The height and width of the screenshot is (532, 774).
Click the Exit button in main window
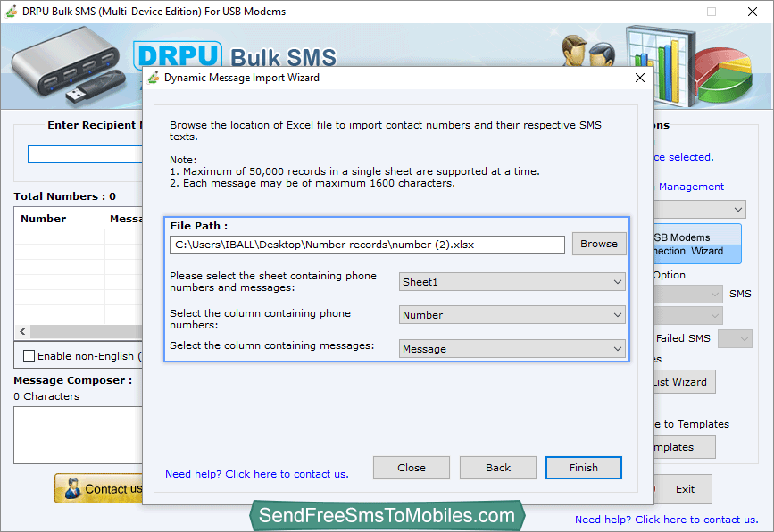tap(684, 489)
